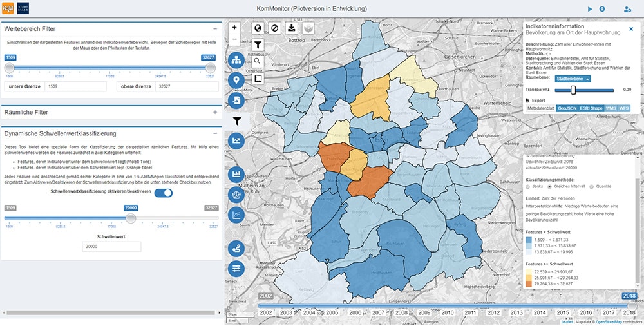Click the upper handle of Wertebereich slider
Image resolution: width=644 pixels, height=326 pixels.
pos(211,68)
